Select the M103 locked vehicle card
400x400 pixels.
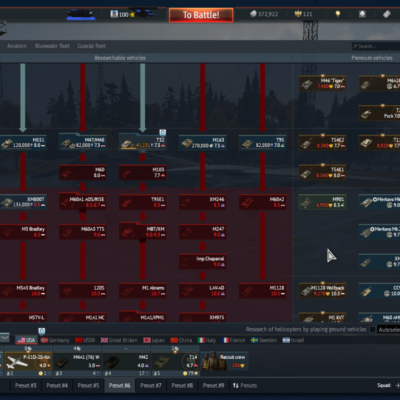click(x=143, y=173)
